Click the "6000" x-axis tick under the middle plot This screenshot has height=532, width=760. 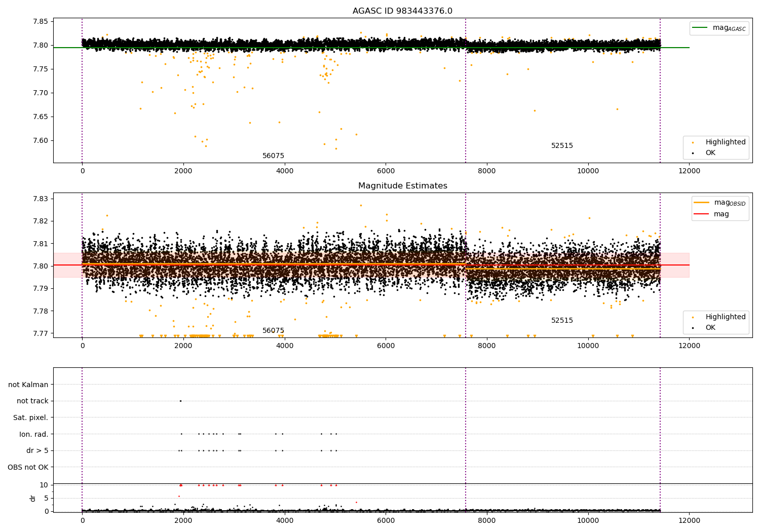[386, 346]
